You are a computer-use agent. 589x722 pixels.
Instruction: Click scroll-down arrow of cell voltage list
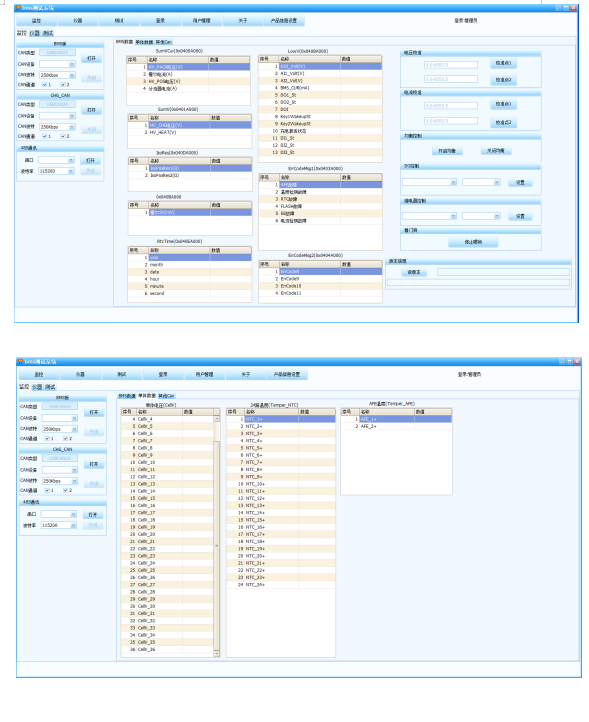(x=216, y=654)
